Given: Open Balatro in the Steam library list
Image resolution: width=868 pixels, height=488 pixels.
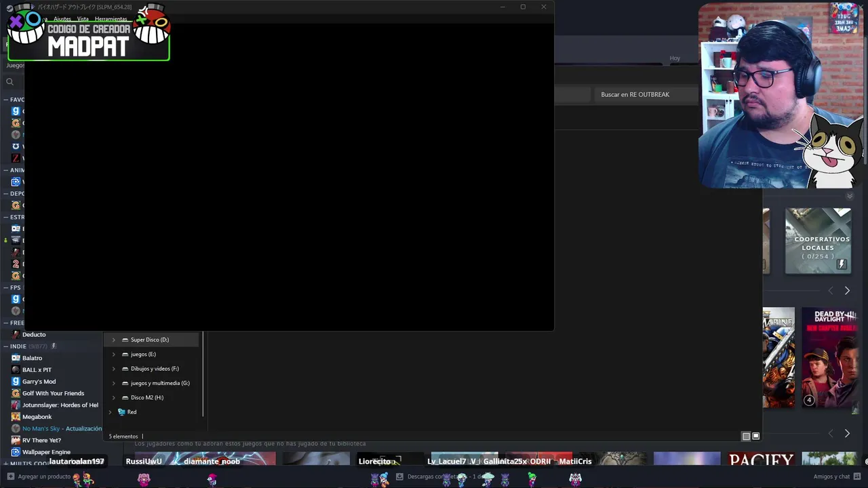Looking at the screenshot, I should pos(32,358).
